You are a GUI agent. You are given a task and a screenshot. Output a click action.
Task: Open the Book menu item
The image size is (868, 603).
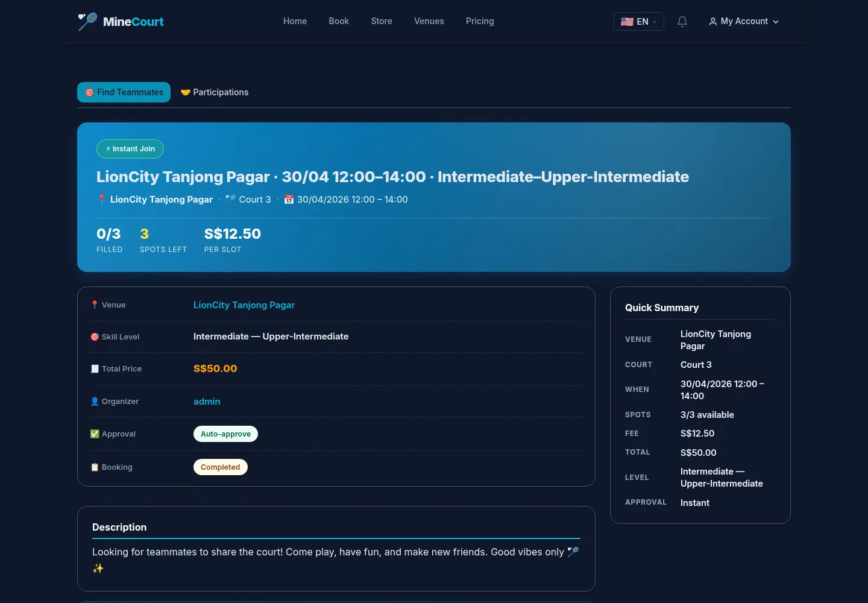tap(339, 21)
